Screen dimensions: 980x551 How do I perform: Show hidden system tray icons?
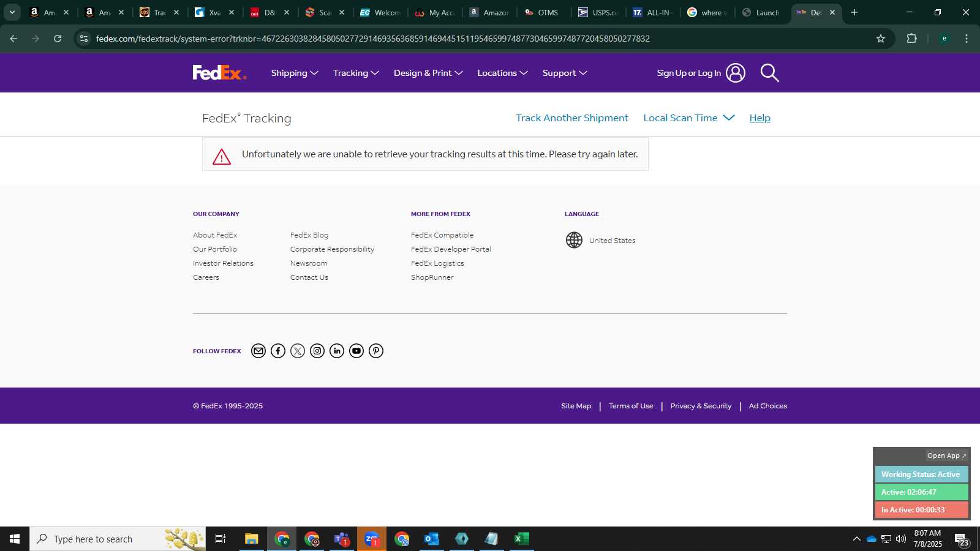point(856,539)
